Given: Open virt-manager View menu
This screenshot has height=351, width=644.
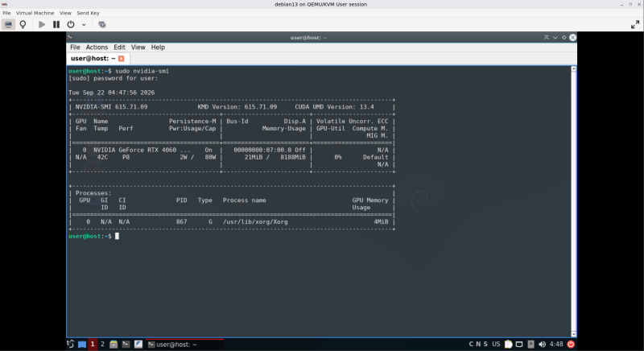Looking at the screenshot, I should click(65, 13).
